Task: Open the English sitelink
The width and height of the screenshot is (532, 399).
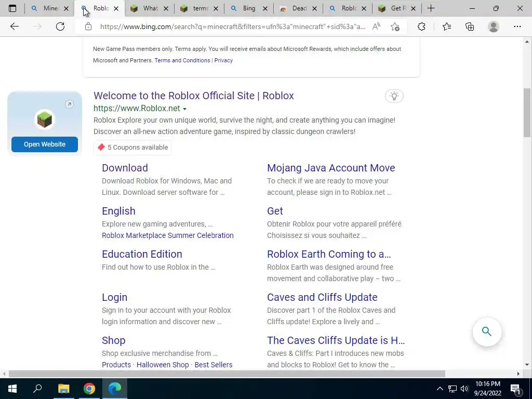Action: tap(119, 211)
